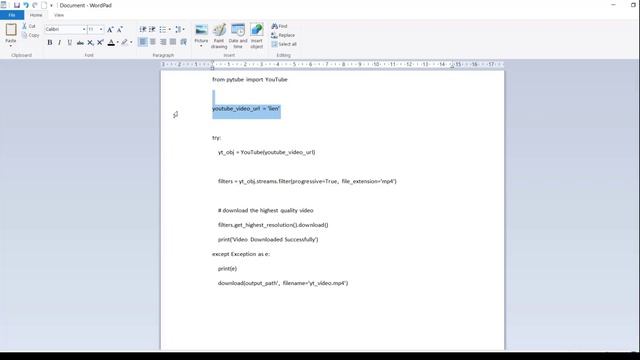Expand the bullet list style arrow
Screen dimensions: 640x360
[x=169, y=29]
